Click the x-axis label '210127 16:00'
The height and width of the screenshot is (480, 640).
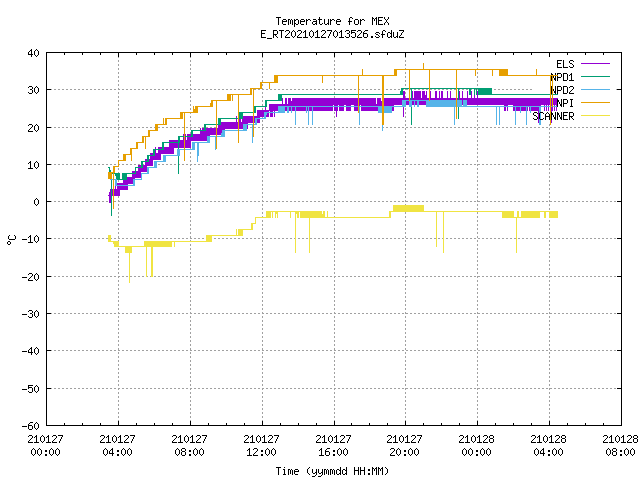tap(333, 446)
